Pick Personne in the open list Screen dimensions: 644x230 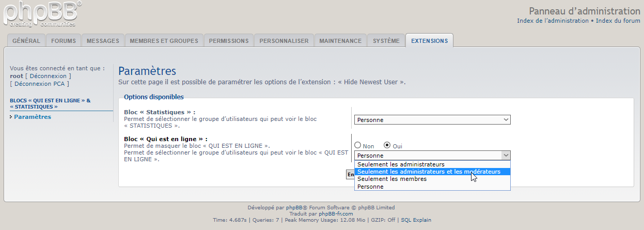370,187
